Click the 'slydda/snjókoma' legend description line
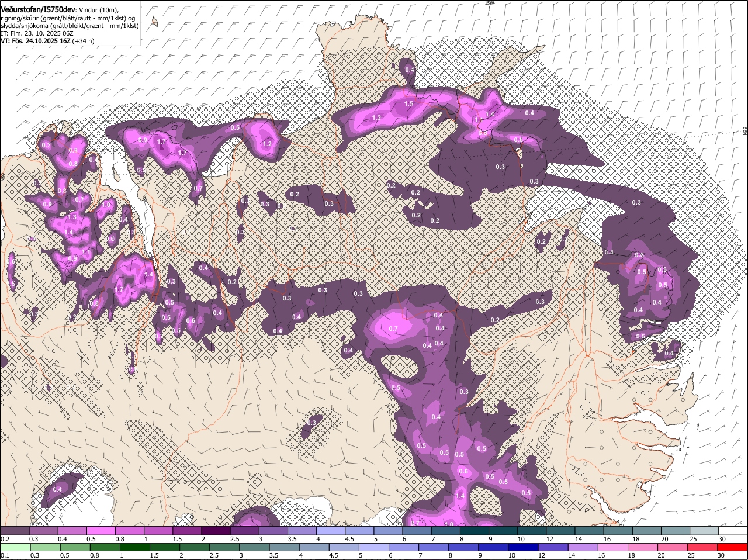 (70, 26)
